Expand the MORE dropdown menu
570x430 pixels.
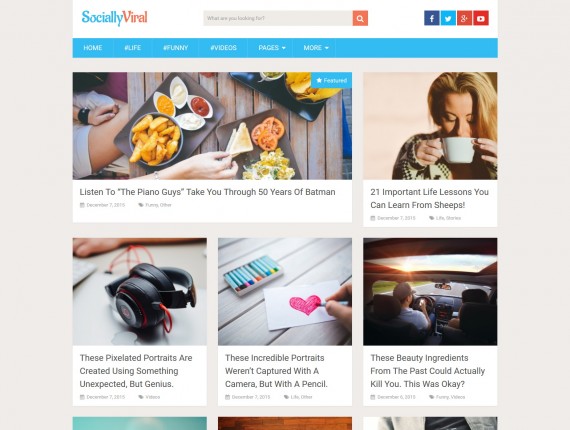pyautogui.click(x=316, y=48)
